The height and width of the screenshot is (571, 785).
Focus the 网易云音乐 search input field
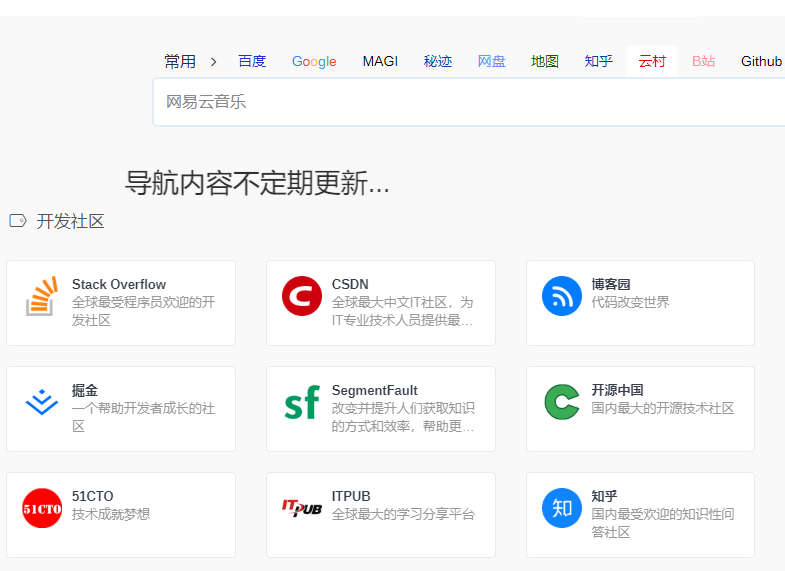[x=469, y=102]
